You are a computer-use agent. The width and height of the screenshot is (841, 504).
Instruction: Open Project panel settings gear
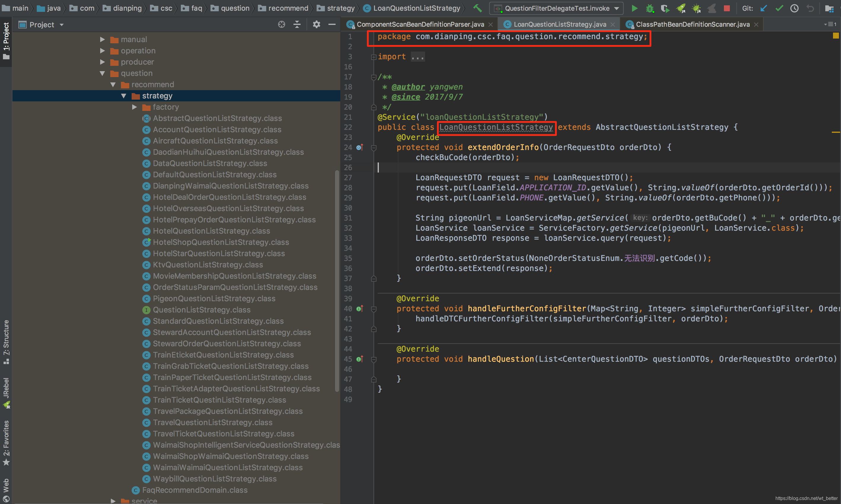[316, 24]
